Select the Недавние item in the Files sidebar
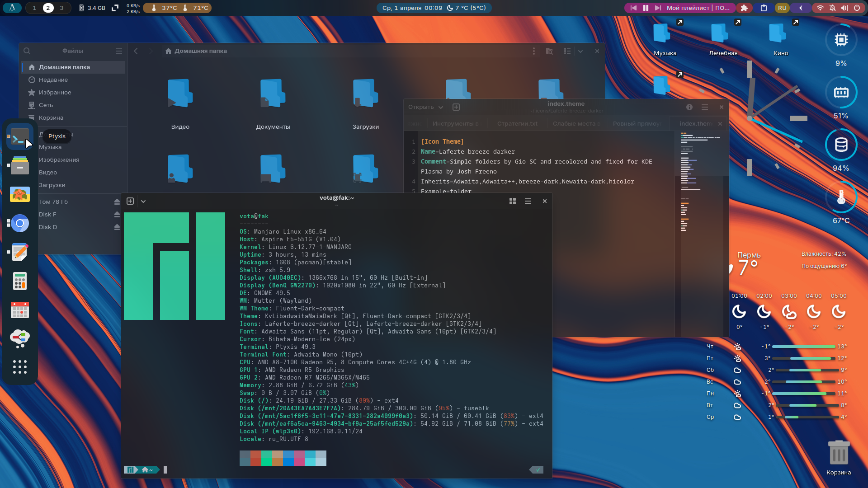This screenshot has width=868, height=488. (53, 80)
